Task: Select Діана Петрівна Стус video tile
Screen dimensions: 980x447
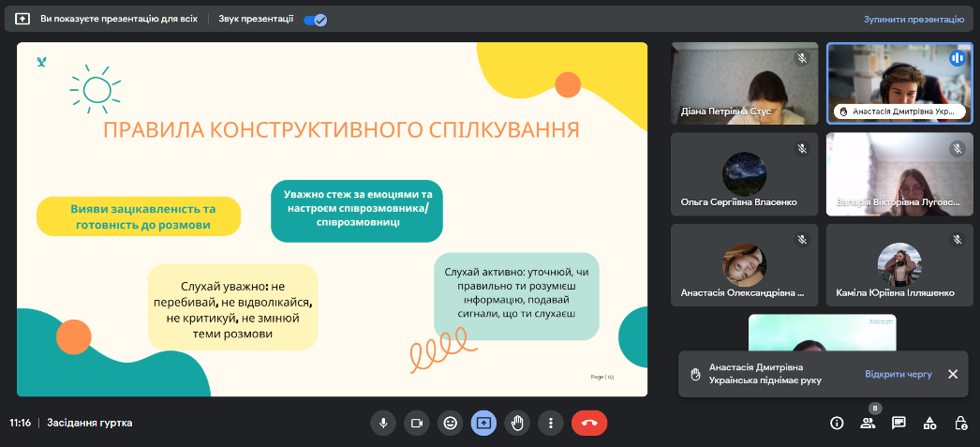Action: (x=744, y=82)
